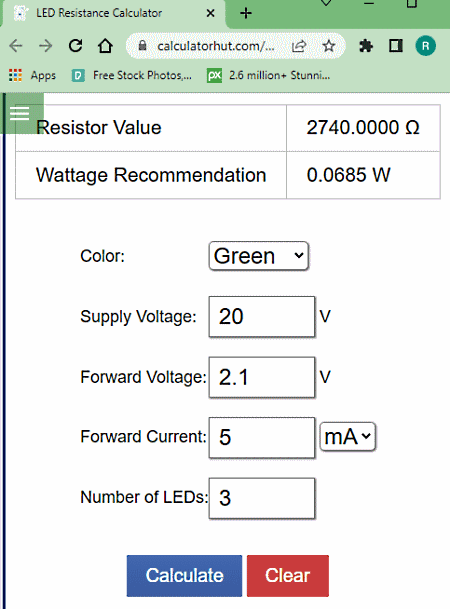
Task: Toggle the browser side panel
Action: point(396,46)
